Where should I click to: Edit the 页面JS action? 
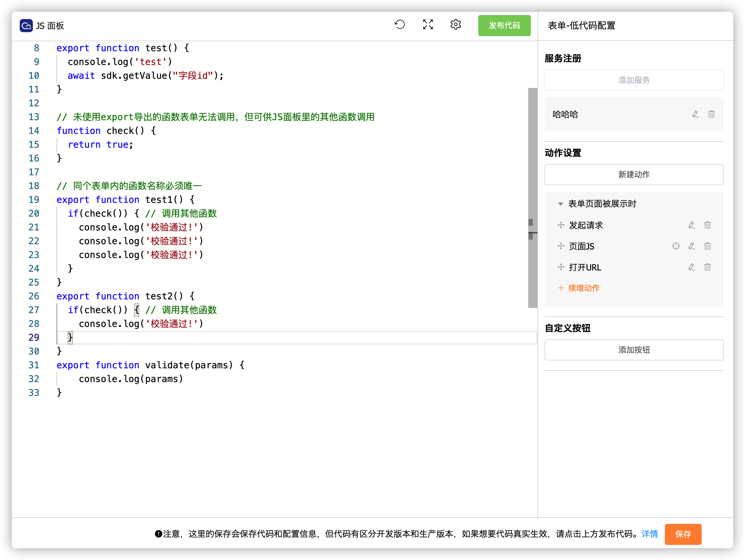pos(691,246)
